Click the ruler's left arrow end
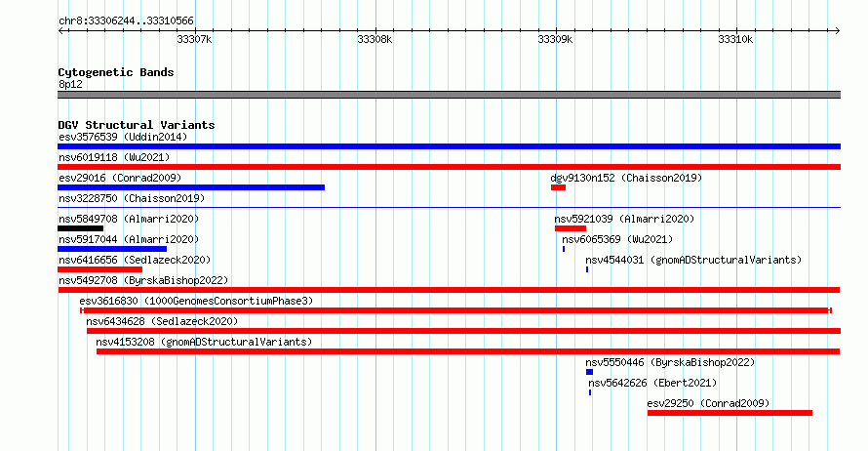 coord(60,31)
